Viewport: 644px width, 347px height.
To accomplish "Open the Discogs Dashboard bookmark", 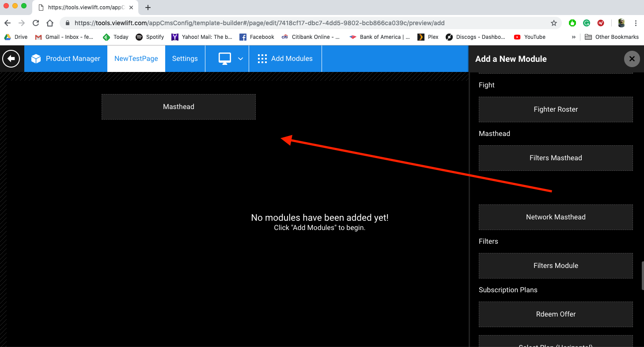I will 475,37.
